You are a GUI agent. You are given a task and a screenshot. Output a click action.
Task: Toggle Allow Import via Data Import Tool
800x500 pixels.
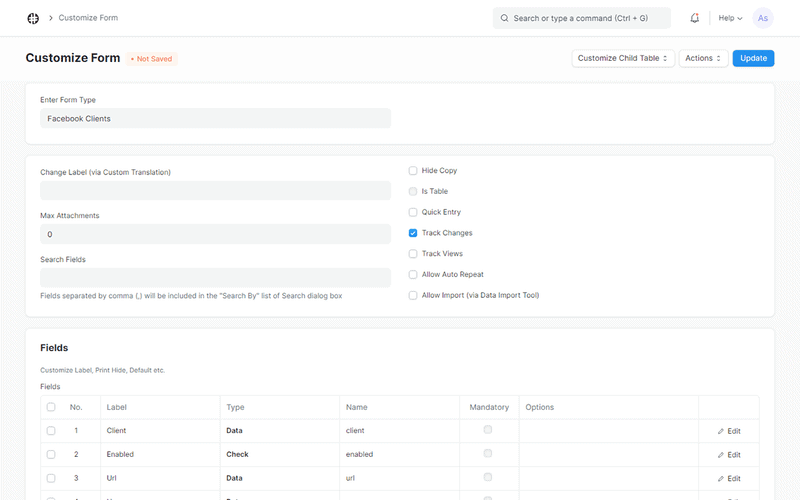coord(413,295)
